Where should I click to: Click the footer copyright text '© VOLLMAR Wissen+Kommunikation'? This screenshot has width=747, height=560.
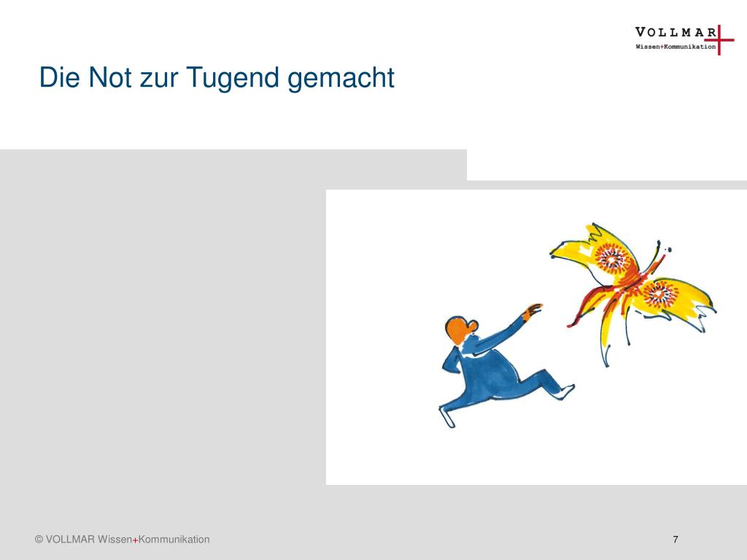tap(122, 540)
